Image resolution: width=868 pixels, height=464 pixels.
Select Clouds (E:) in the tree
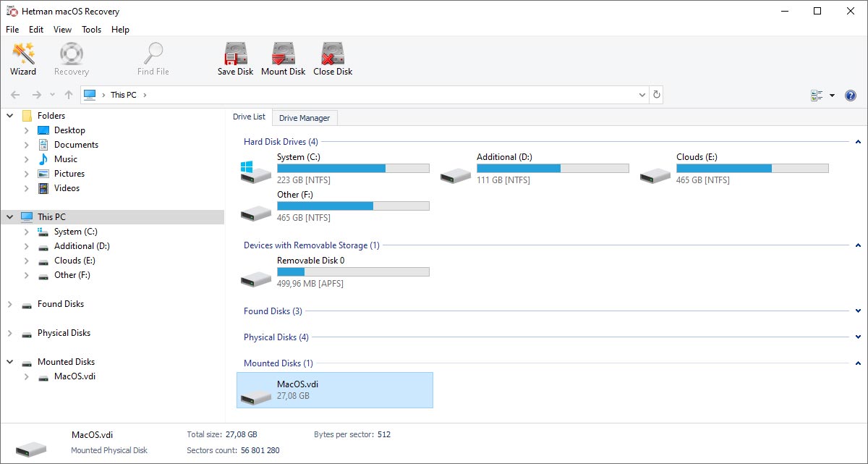click(x=75, y=261)
